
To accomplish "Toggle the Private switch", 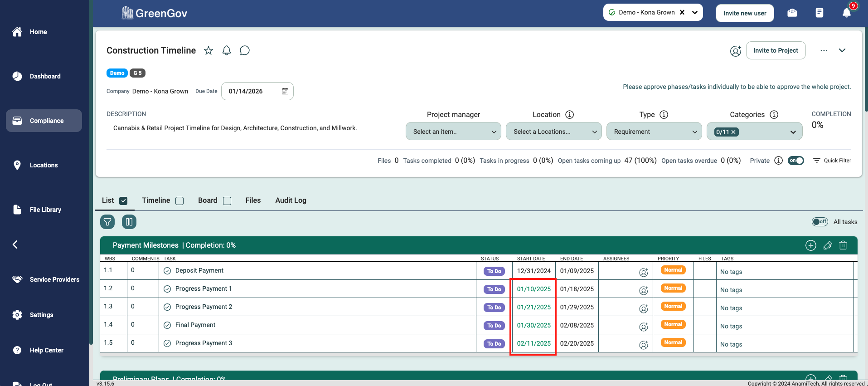I will (795, 161).
